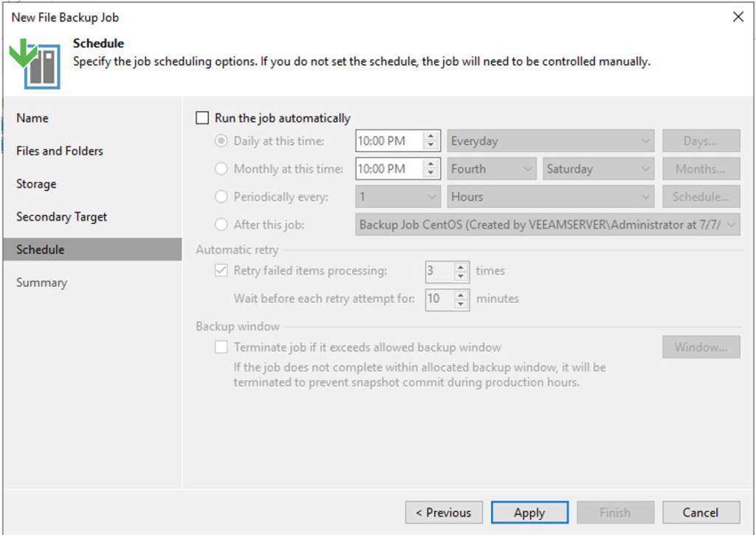Screen dimensions: 756x535
Task: Open the Everyday dropdown
Action: [x=551, y=141]
